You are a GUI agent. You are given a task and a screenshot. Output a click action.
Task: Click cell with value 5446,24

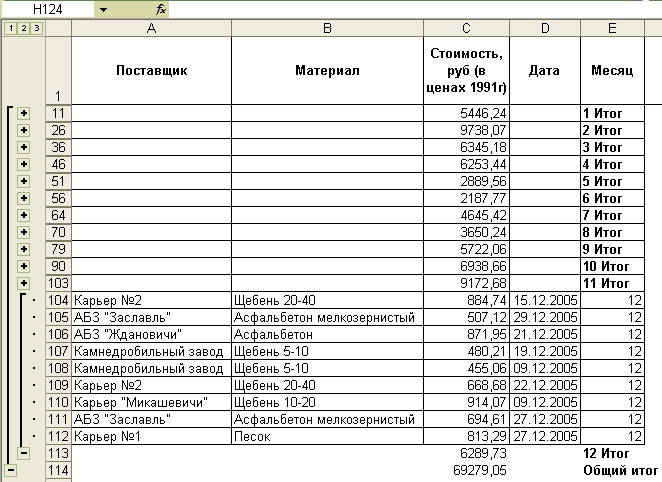(x=466, y=113)
